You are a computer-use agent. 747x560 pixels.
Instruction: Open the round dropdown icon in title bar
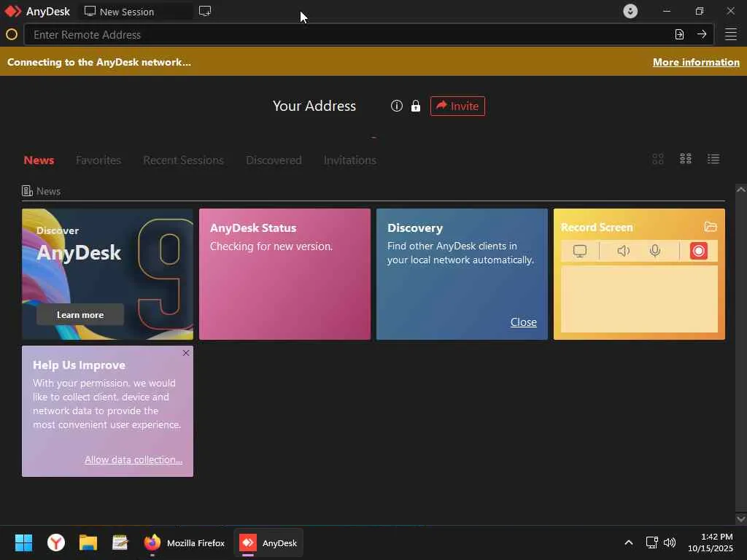[x=630, y=11]
